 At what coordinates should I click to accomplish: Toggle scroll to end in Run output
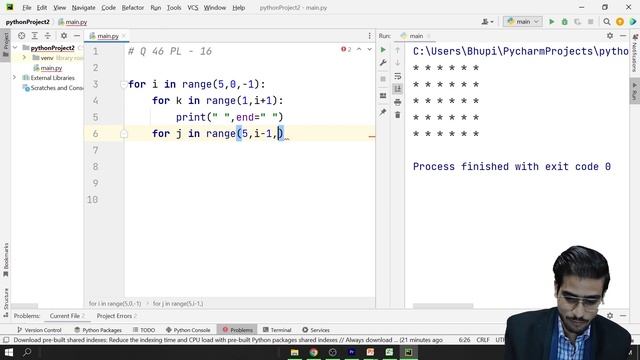pyautogui.click(x=398, y=89)
